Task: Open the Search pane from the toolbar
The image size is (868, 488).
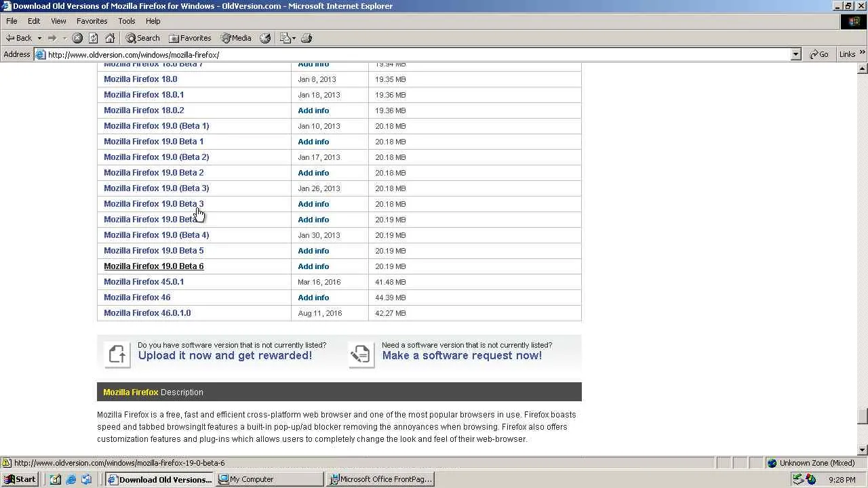Action: pos(143,38)
